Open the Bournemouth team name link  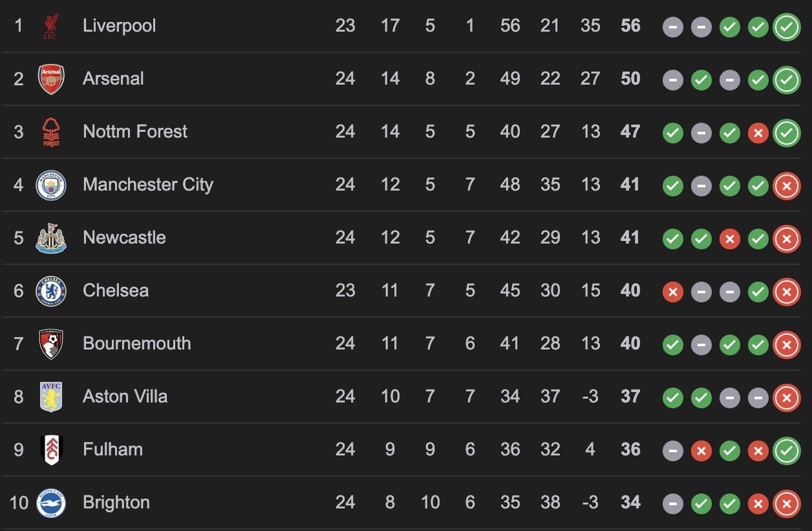pyautogui.click(x=137, y=344)
